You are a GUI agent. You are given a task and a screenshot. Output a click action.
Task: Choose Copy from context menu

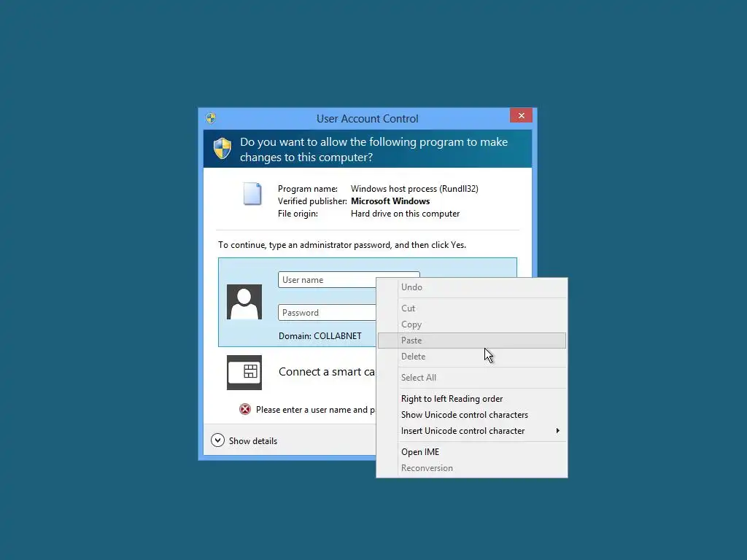tap(472, 324)
